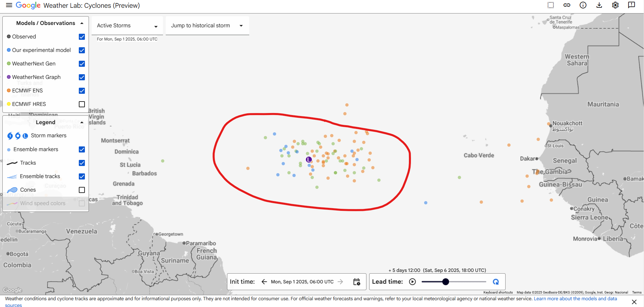Open the send feedback icon

(x=632, y=5)
